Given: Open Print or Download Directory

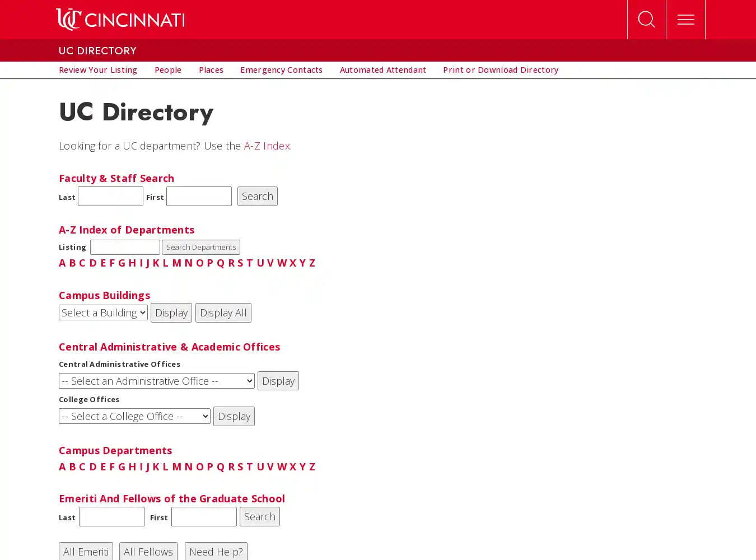Looking at the screenshot, I should 501,70.
